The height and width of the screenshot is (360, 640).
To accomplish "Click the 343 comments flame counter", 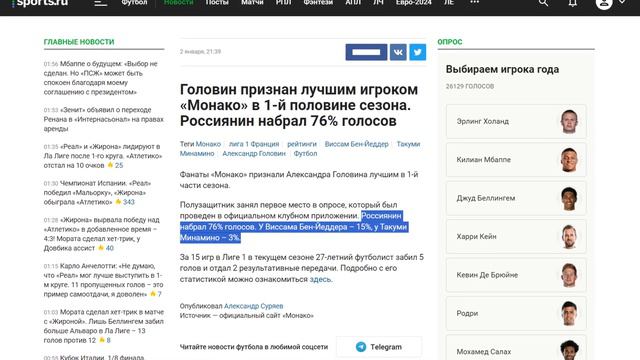I will click(125, 202).
